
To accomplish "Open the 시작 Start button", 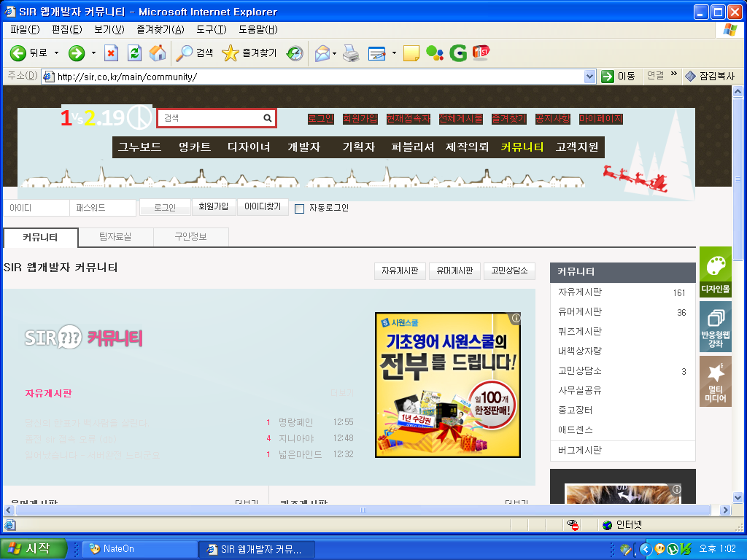I will (34, 549).
